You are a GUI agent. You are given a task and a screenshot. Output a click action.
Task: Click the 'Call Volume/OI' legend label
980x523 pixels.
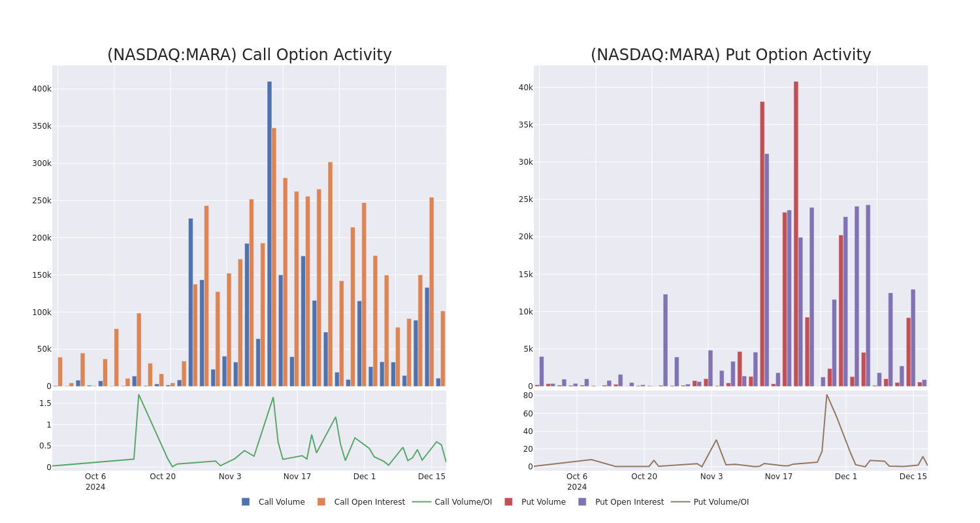(x=463, y=502)
